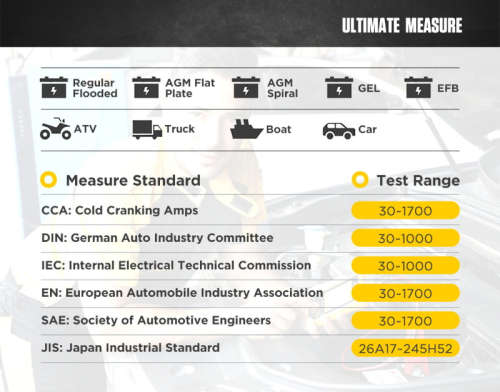Click the SAE 30-1700 yellow pill
Image resolution: width=500 pixels, height=392 pixels.
406,321
